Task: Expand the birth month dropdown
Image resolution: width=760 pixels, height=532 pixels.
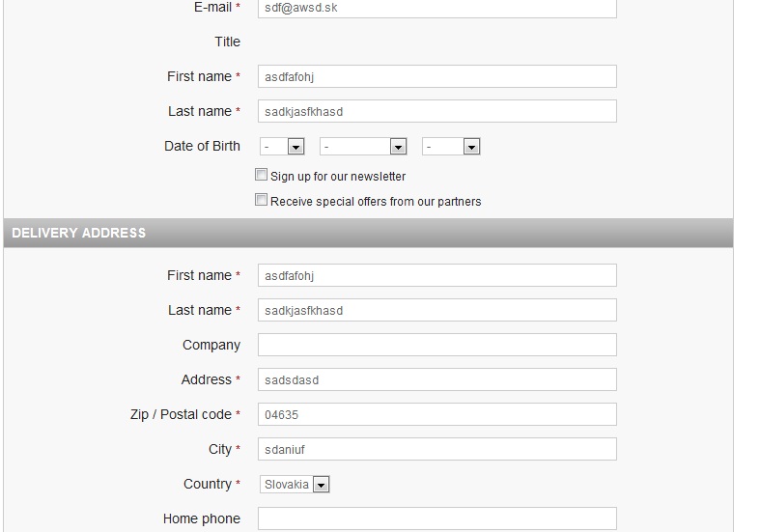Action: (x=363, y=147)
